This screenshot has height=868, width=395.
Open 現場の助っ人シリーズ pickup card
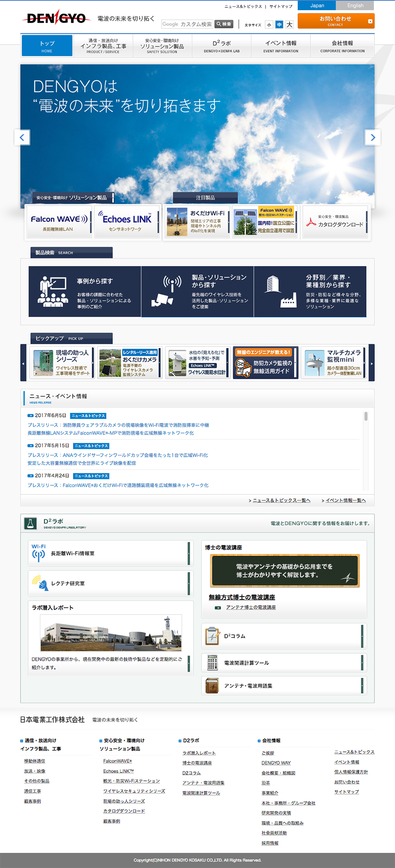tap(62, 363)
